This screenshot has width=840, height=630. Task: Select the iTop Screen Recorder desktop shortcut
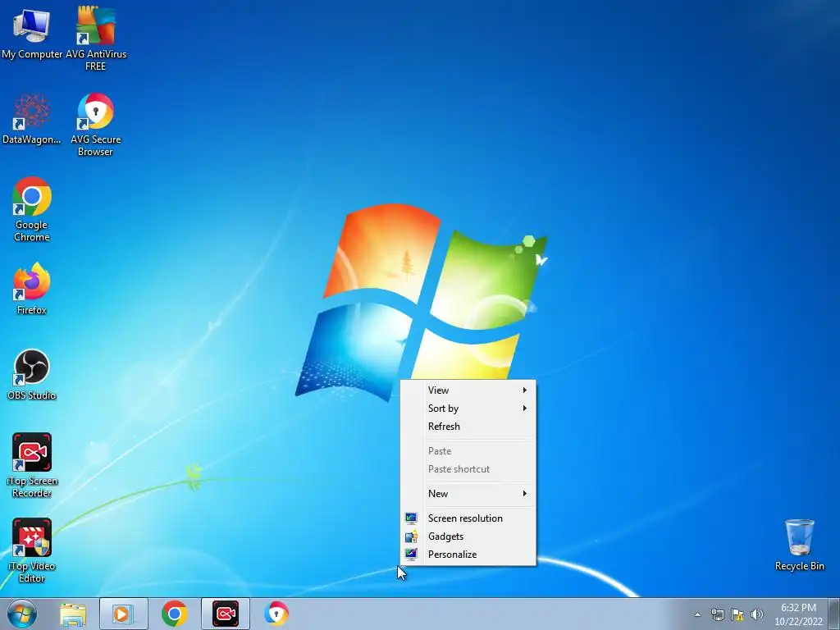32,465
